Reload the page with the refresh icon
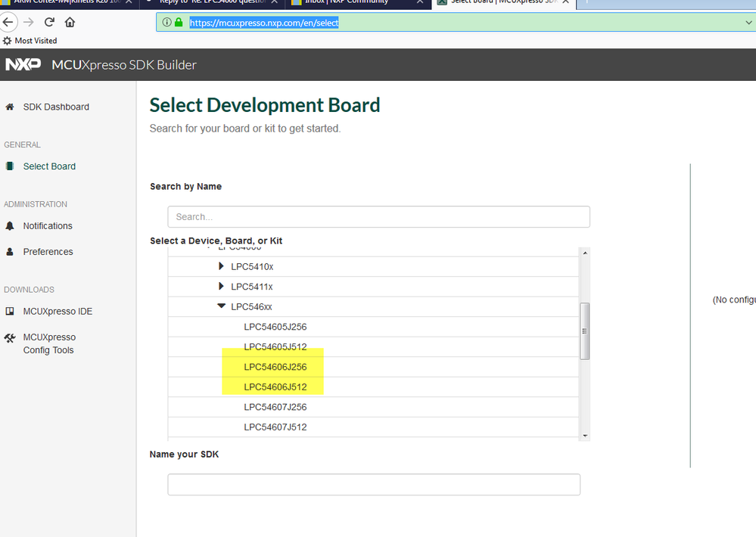The image size is (756, 537). point(49,22)
